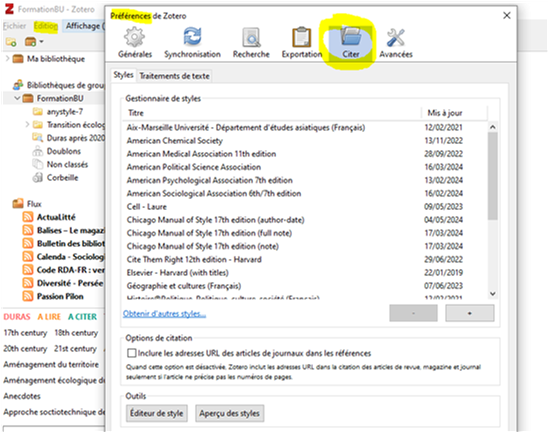Select Géographie et cultures (Français) style

click(305, 286)
